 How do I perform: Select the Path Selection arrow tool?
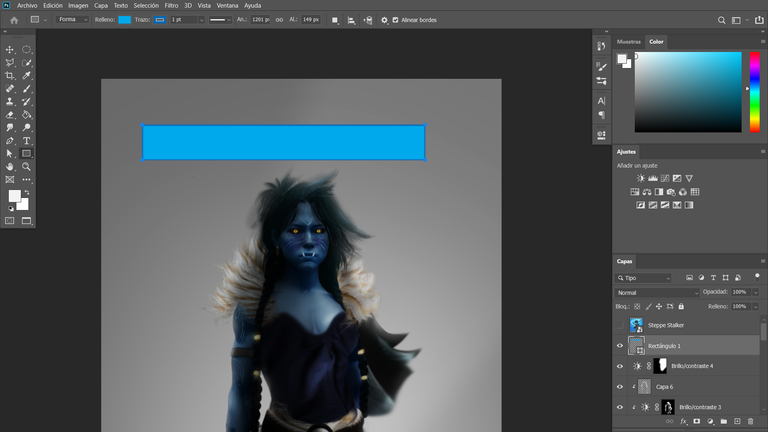pos(10,153)
